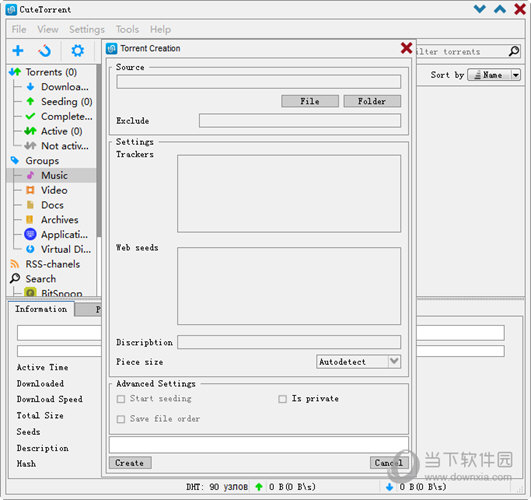The image size is (531, 500).
Task: Select the BitSnoop search engine item
Action: [62, 293]
